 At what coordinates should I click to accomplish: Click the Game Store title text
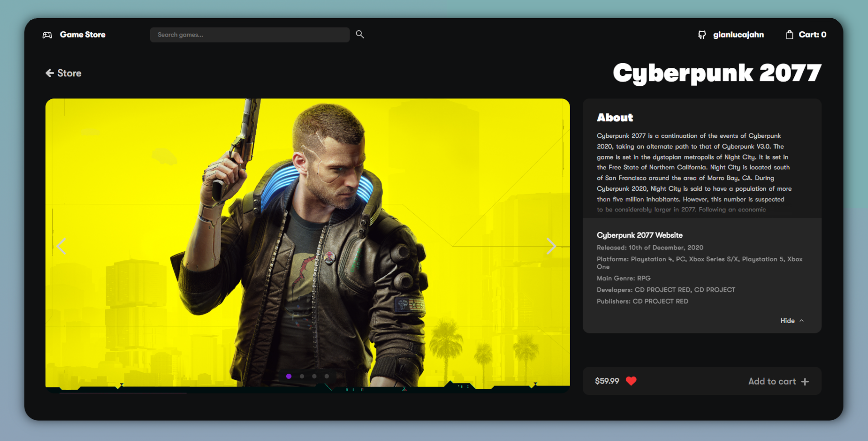tap(83, 35)
